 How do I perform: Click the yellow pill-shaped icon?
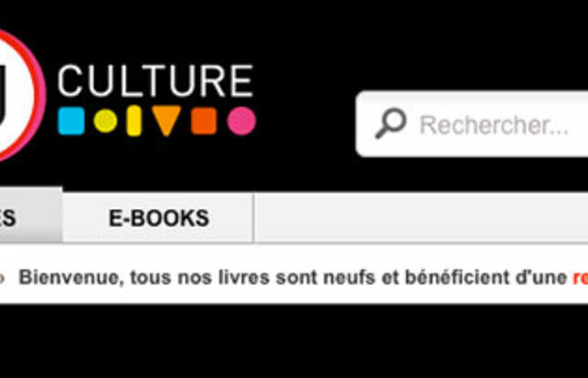pyautogui.click(x=134, y=121)
